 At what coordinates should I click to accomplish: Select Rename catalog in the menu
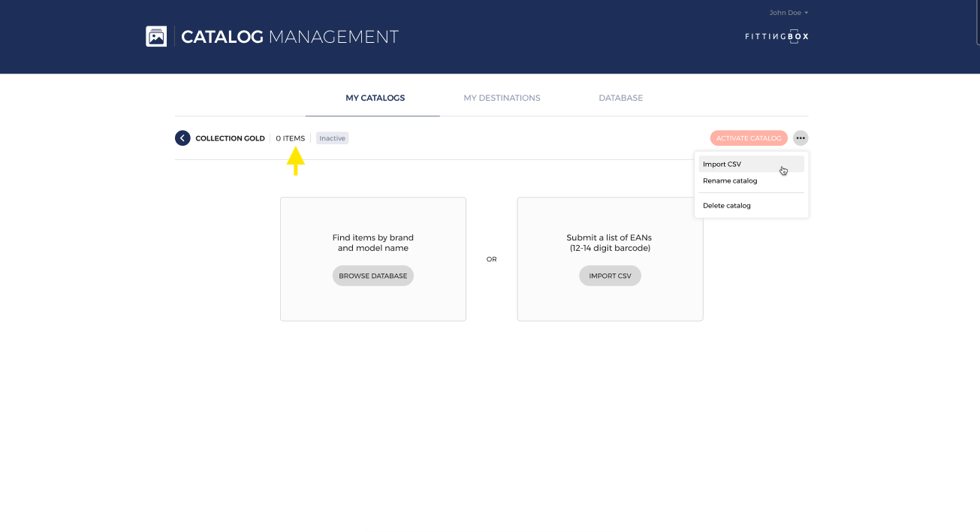pyautogui.click(x=730, y=181)
